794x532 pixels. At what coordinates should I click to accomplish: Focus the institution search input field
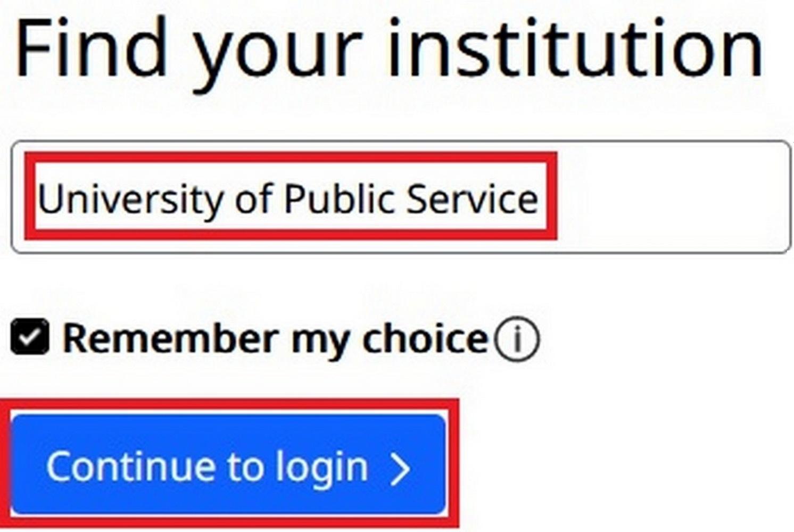point(401,197)
